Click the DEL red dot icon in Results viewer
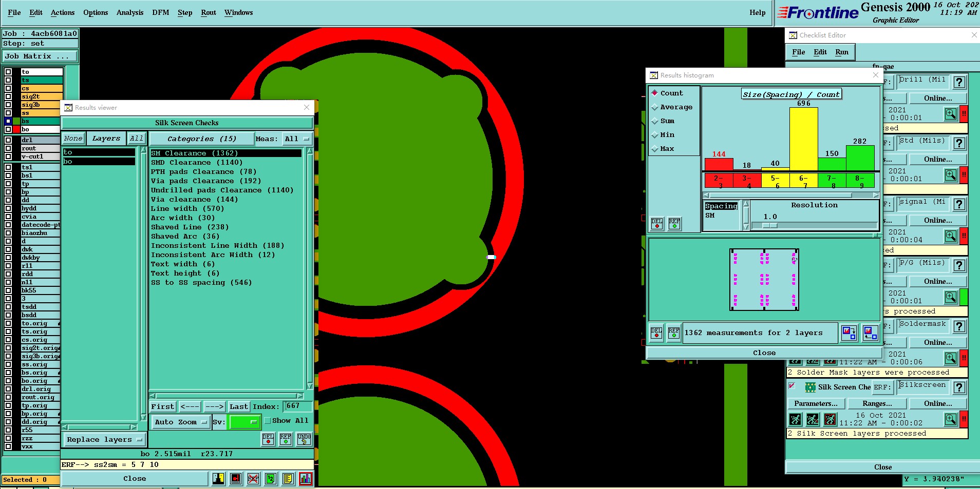Viewport: 980px width, 489px height. [268, 439]
